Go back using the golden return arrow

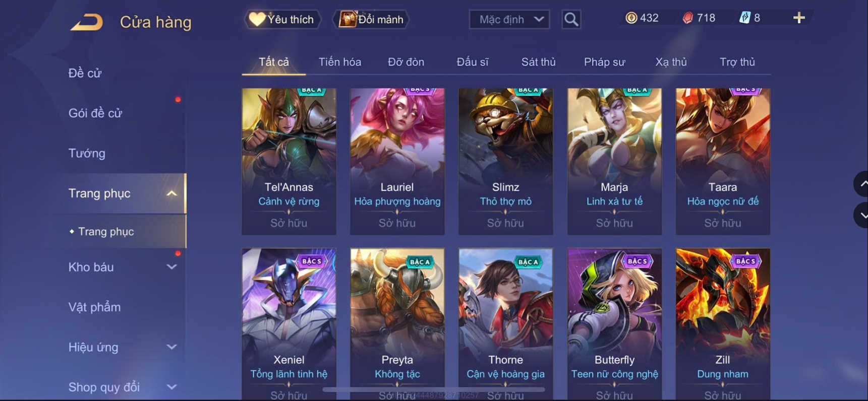pos(87,22)
